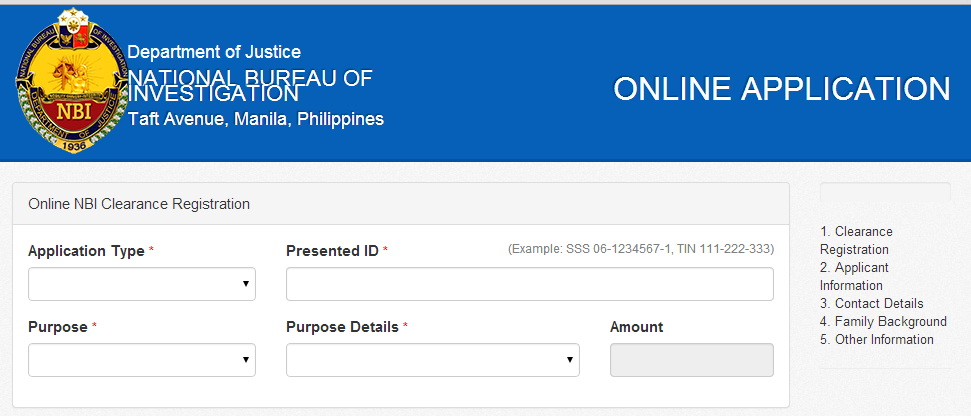Go to Clearance Registration step
The image size is (971, 416).
(x=855, y=240)
